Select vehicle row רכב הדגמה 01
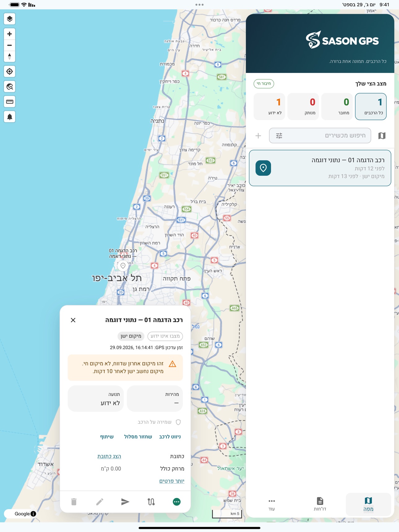Image resolution: width=399 pixels, height=532 pixels. [x=320, y=168]
